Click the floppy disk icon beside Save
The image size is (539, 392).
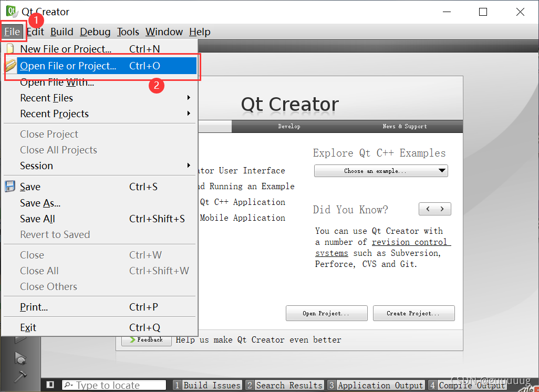(x=10, y=187)
